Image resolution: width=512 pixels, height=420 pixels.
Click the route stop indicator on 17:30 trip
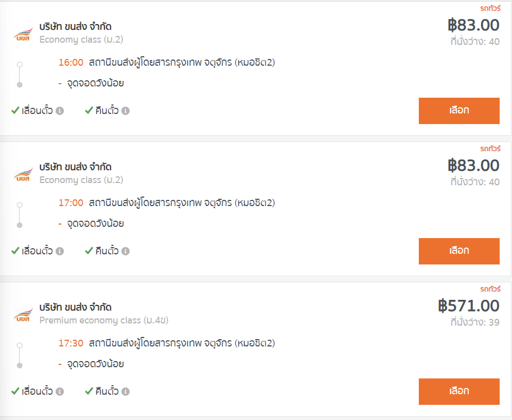click(x=20, y=355)
